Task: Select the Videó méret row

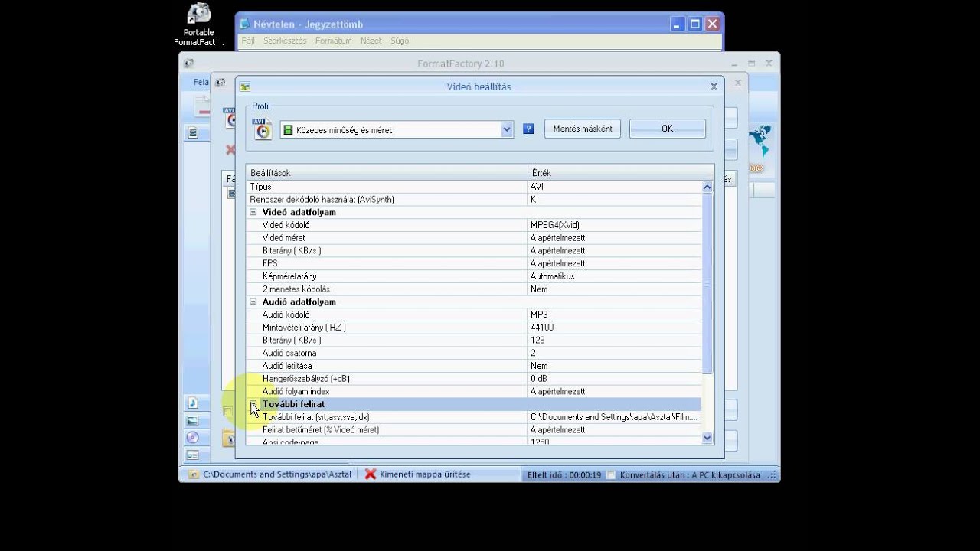Action: point(473,238)
